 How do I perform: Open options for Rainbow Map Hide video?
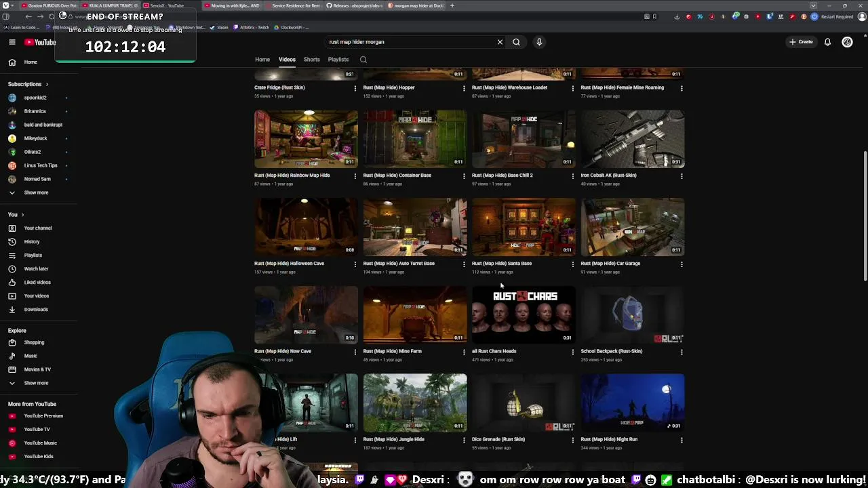(355, 176)
